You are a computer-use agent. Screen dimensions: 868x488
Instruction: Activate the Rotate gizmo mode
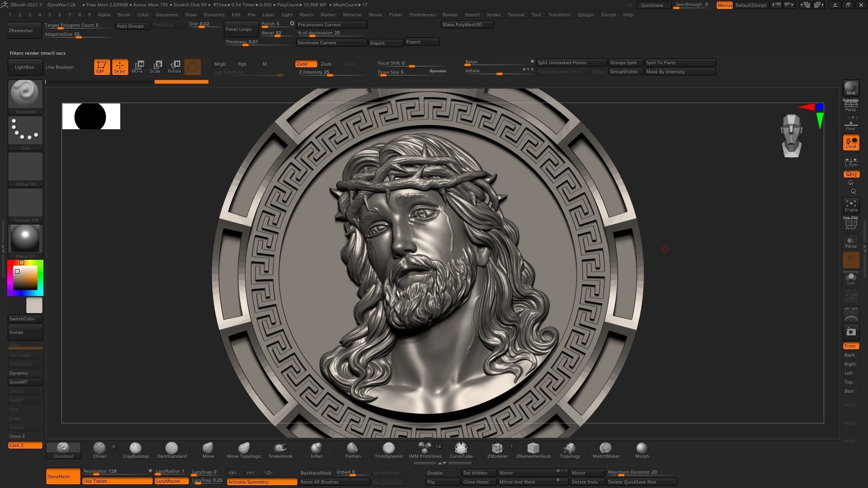pos(175,67)
